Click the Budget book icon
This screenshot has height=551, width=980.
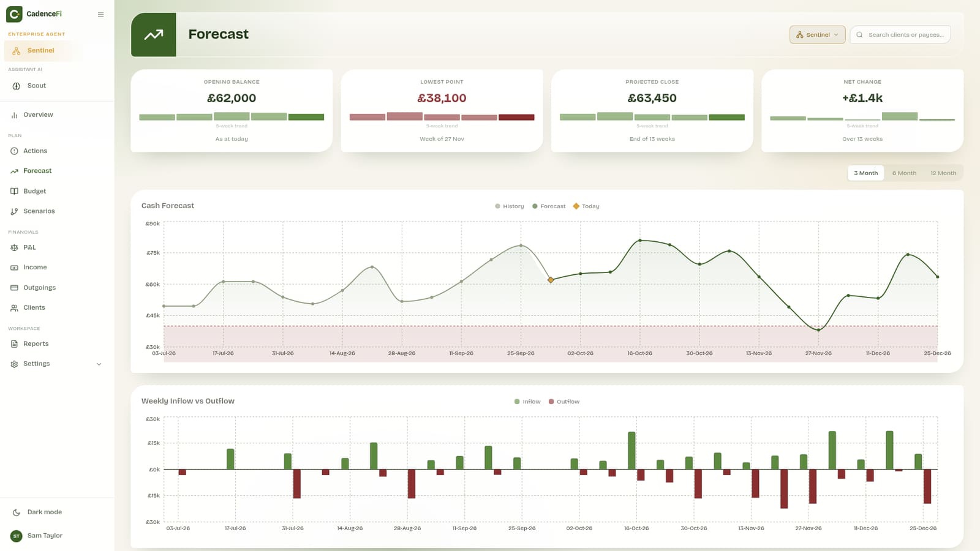pos(14,191)
